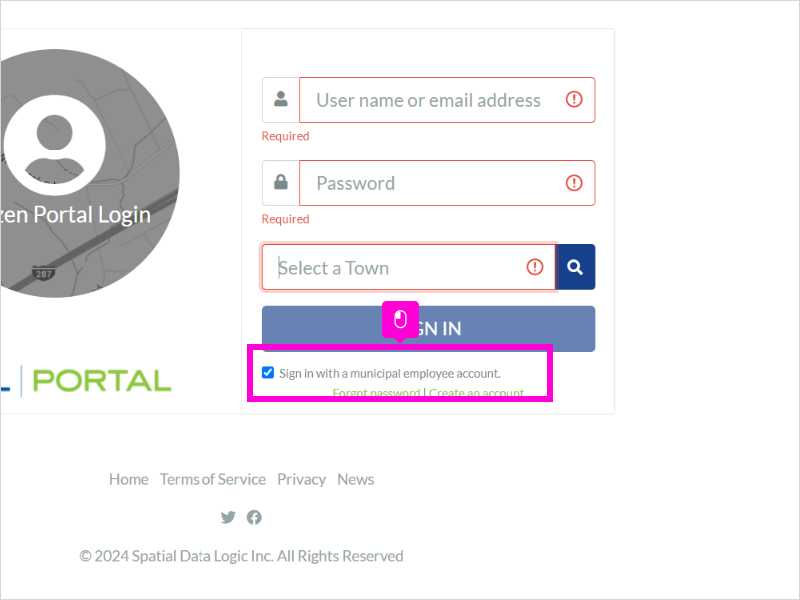Open the News footer link

pos(356,479)
